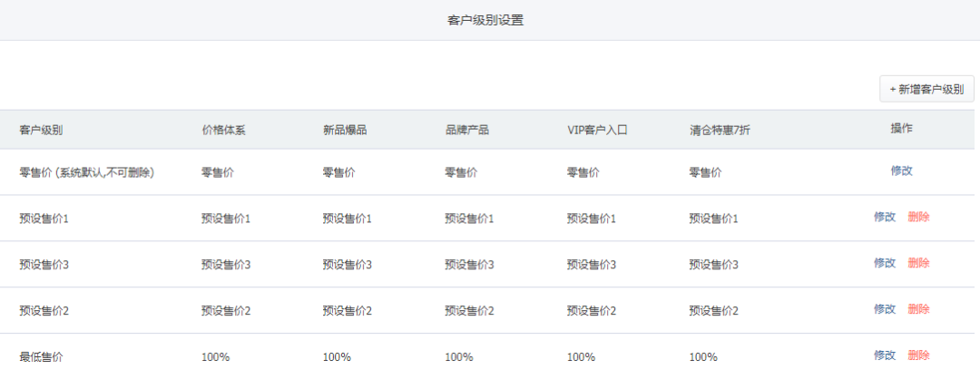The width and height of the screenshot is (980, 379).
Task: Click the 客户级别 column header
Action: (41, 131)
